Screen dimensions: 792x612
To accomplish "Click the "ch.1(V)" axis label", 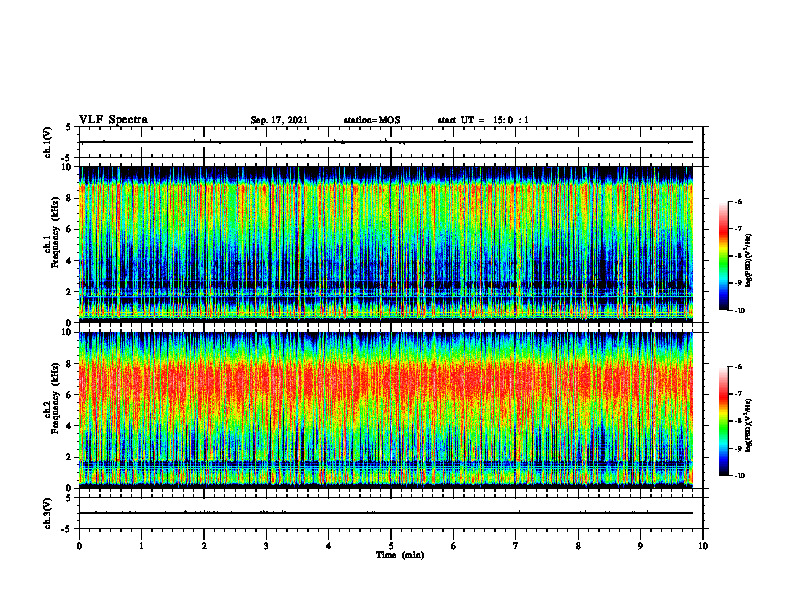I will [x=48, y=142].
